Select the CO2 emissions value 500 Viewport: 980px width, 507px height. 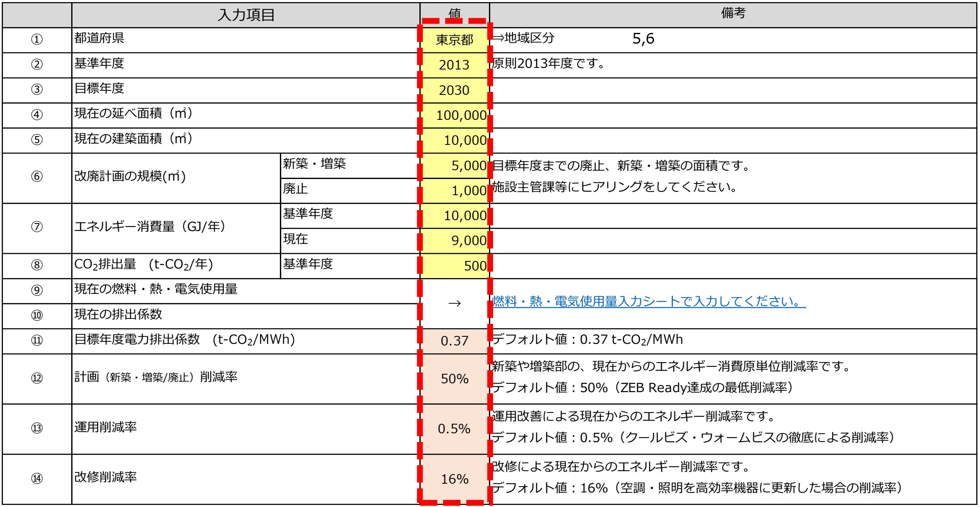[x=454, y=266]
